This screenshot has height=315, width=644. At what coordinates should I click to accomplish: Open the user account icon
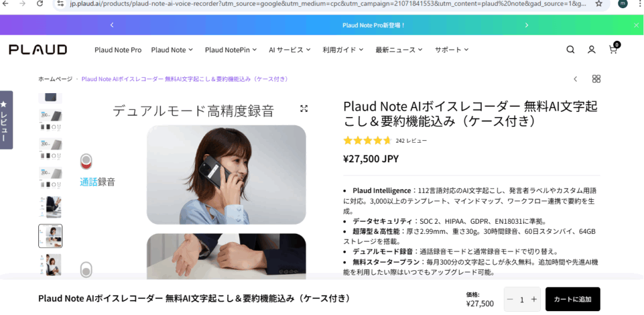(591, 50)
